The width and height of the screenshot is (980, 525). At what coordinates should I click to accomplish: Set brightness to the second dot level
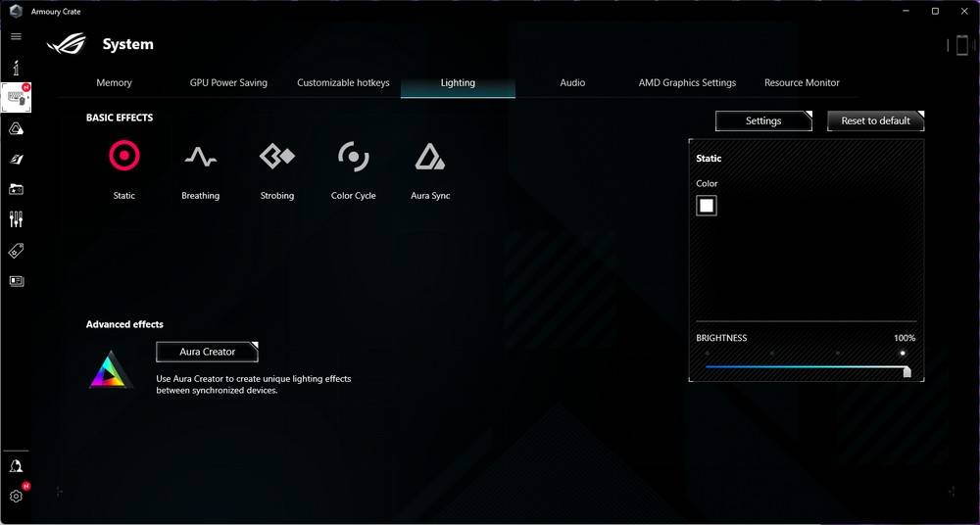tap(772, 354)
